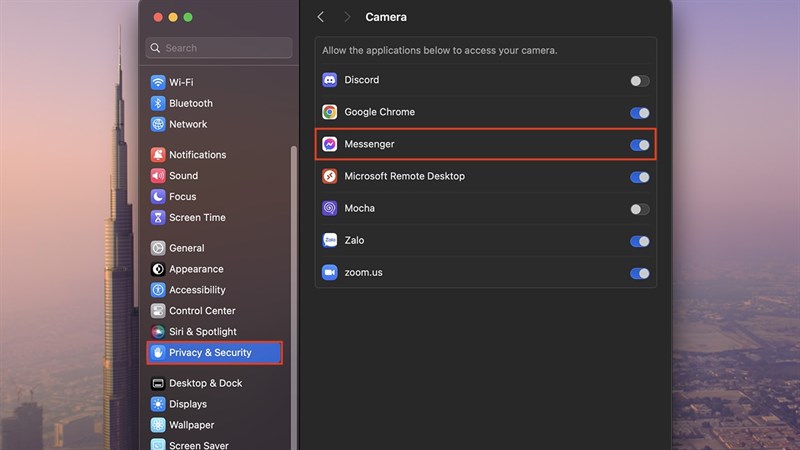The image size is (800, 450).
Task: Open Siri & Spotlight label
Action: pos(203,332)
